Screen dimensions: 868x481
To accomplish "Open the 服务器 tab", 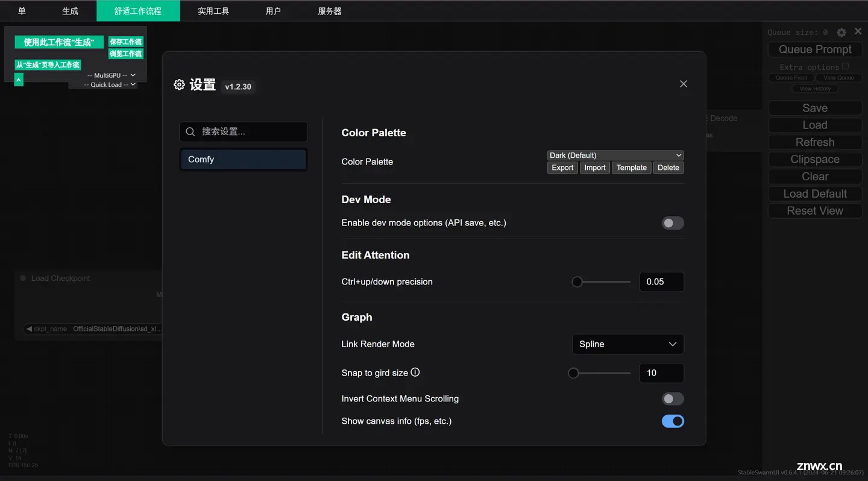I will pyautogui.click(x=330, y=11).
